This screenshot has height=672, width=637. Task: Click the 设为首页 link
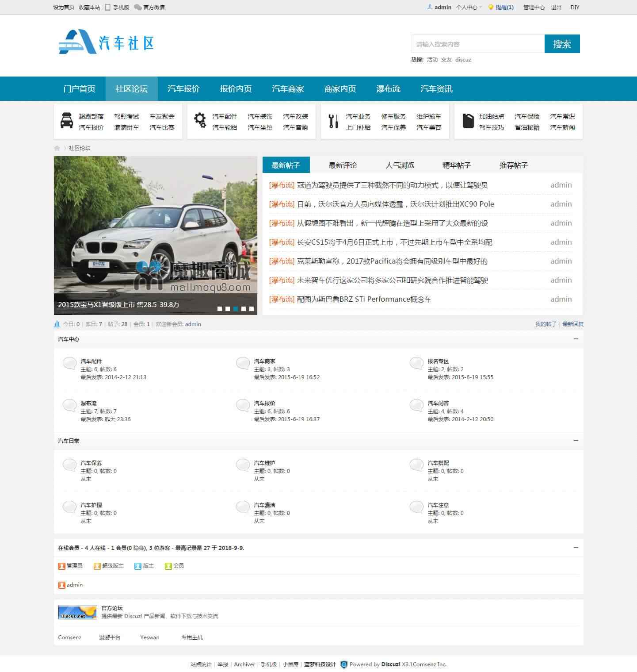coord(64,8)
